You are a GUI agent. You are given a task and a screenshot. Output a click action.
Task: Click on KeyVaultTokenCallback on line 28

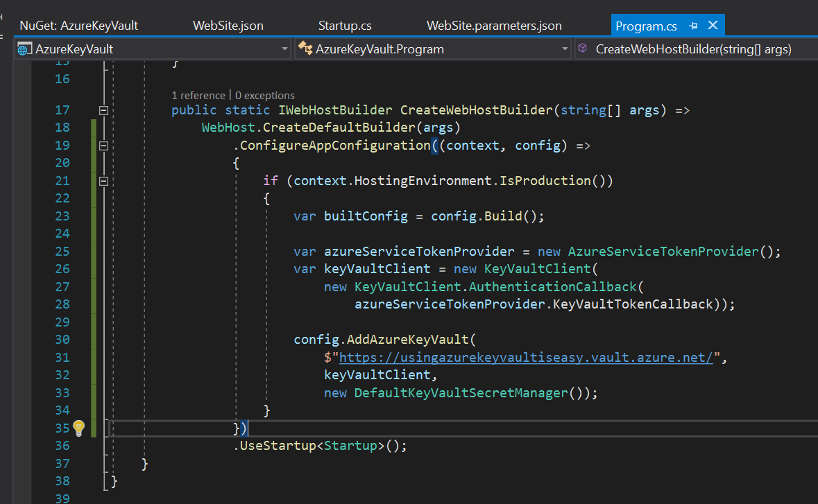pyautogui.click(x=633, y=304)
